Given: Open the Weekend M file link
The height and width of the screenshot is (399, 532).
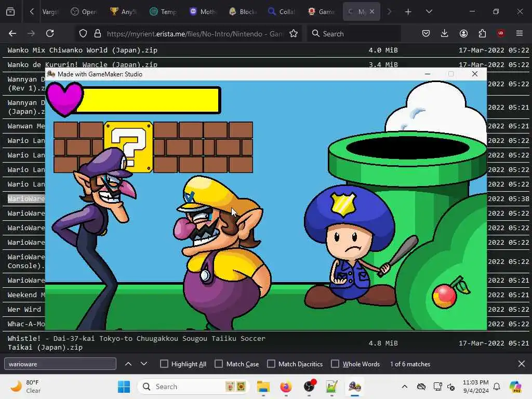Looking at the screenshot, I should tap(26, 295).
